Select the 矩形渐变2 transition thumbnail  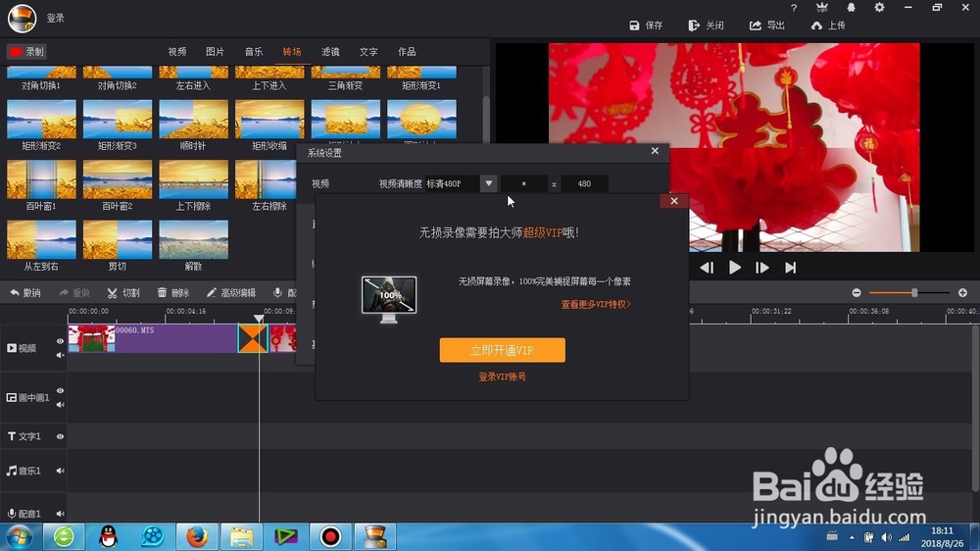pyautogui.click(x=41, y=119)
